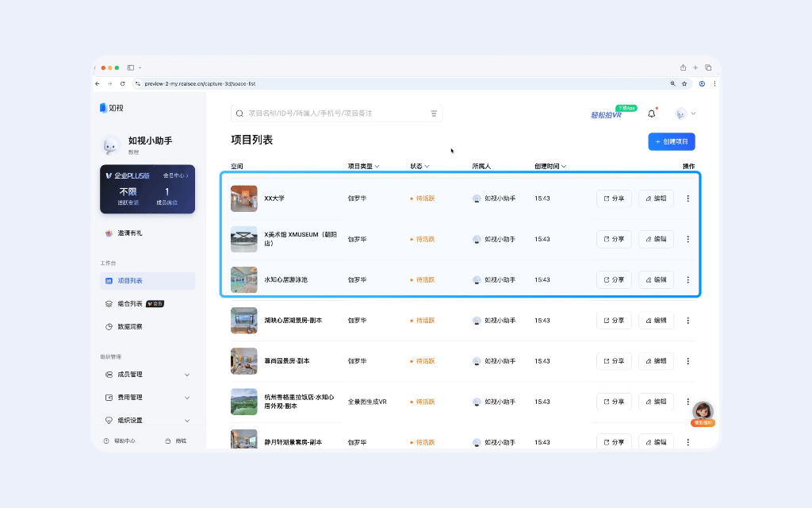
Task: Share the X美术馆 XMUSEUM project
Action: click(x=615, y=239)
